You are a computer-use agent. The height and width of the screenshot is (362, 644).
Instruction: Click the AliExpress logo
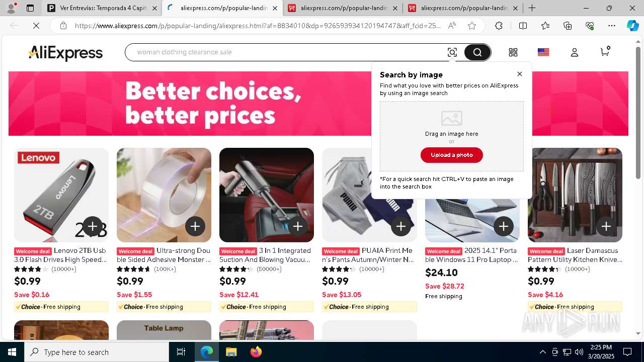(65, 53)
